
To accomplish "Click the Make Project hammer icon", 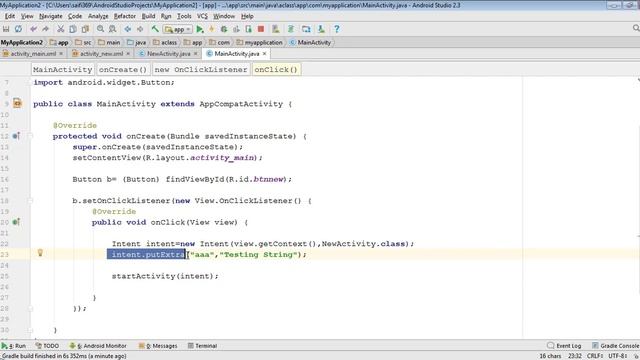I will (155, 29).
